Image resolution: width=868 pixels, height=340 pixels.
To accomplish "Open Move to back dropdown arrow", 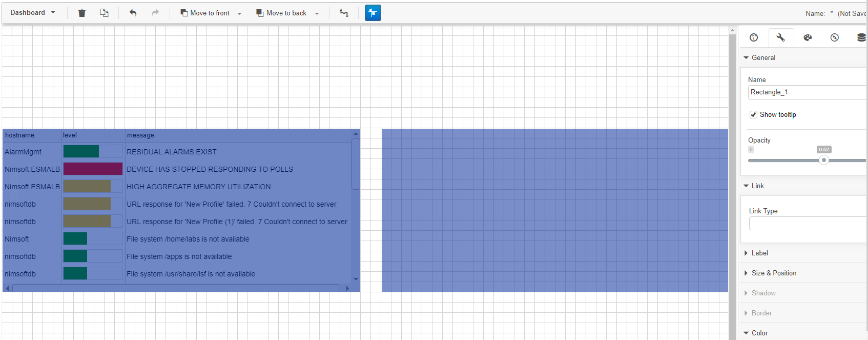I will [317, 13].
